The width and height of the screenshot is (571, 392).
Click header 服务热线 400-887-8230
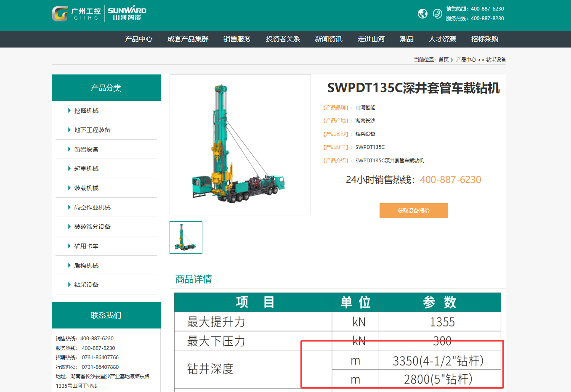(x=475, y=19)
